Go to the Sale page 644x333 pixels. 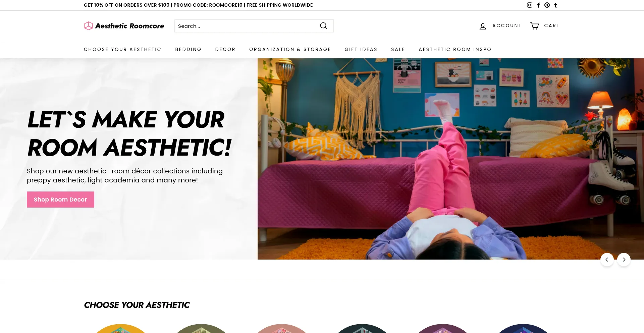[x=398, y=49]
